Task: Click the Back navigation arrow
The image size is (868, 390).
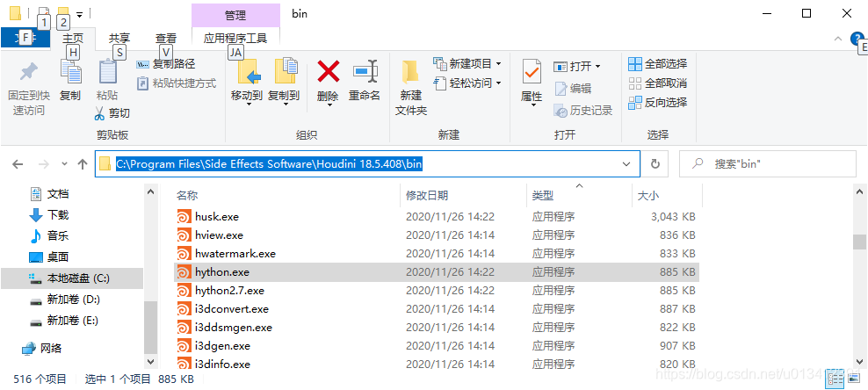Action: (18, 164)
